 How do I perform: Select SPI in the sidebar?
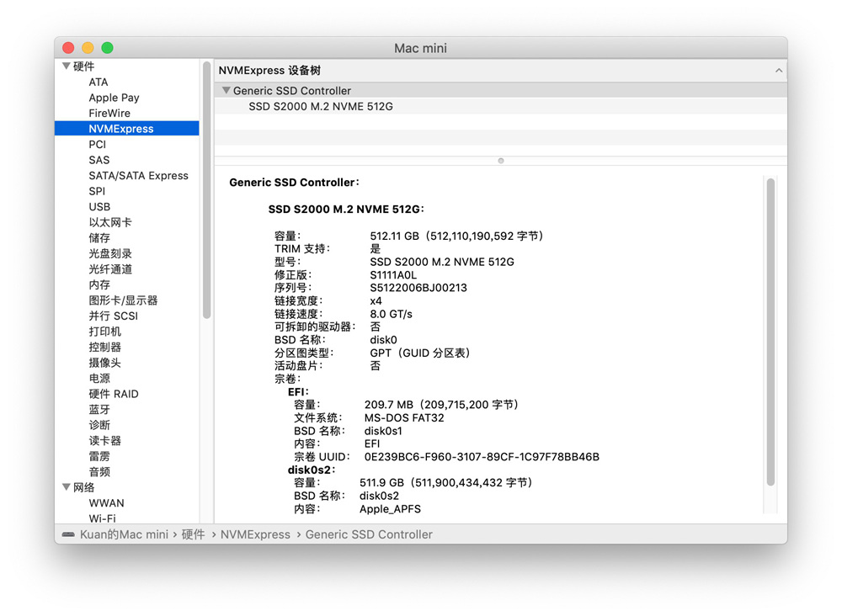(x=97, y=191)
